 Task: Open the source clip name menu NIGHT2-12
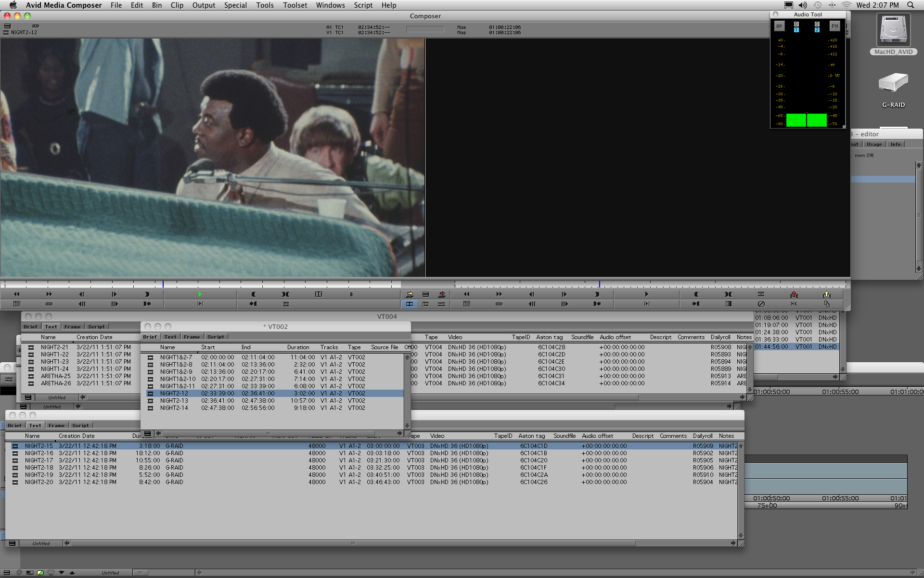click(x=24, y=32)
